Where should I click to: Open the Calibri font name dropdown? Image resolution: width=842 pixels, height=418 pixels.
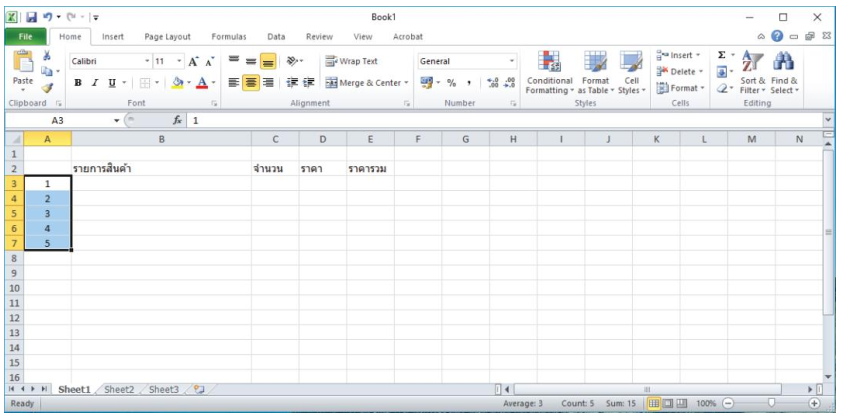(147, 61)
